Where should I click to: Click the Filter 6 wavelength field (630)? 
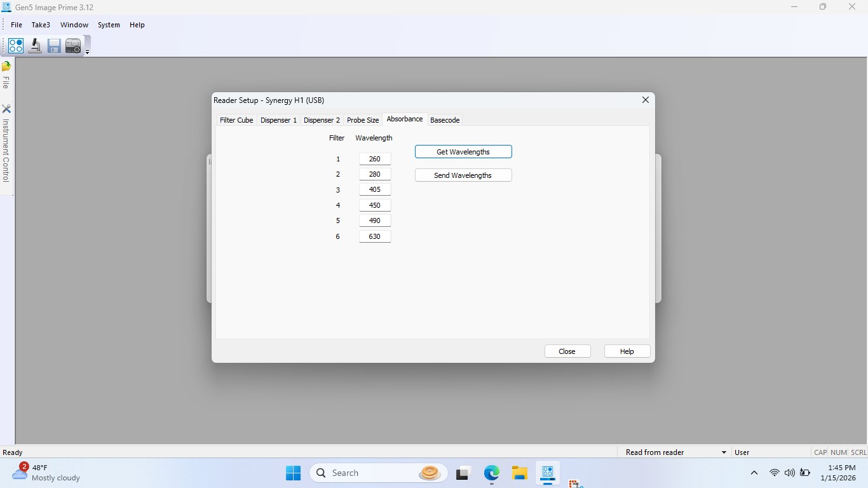click(375, 236)
